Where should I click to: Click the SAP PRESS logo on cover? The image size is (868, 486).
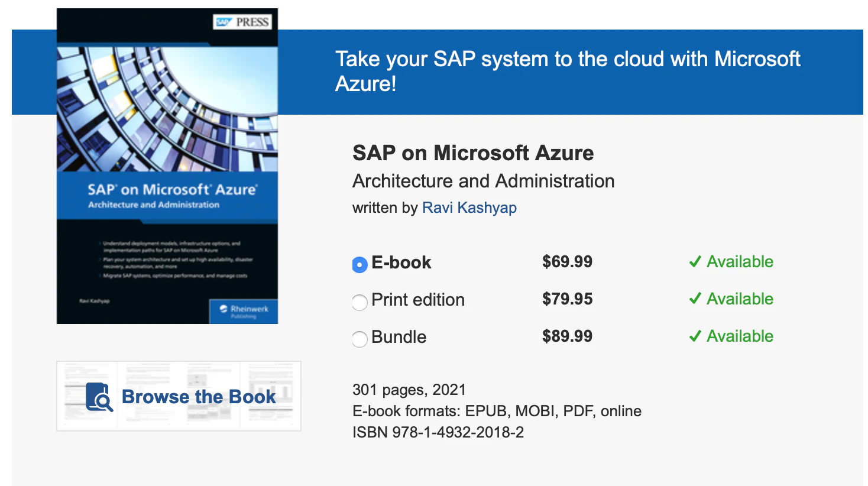(242, 22)
